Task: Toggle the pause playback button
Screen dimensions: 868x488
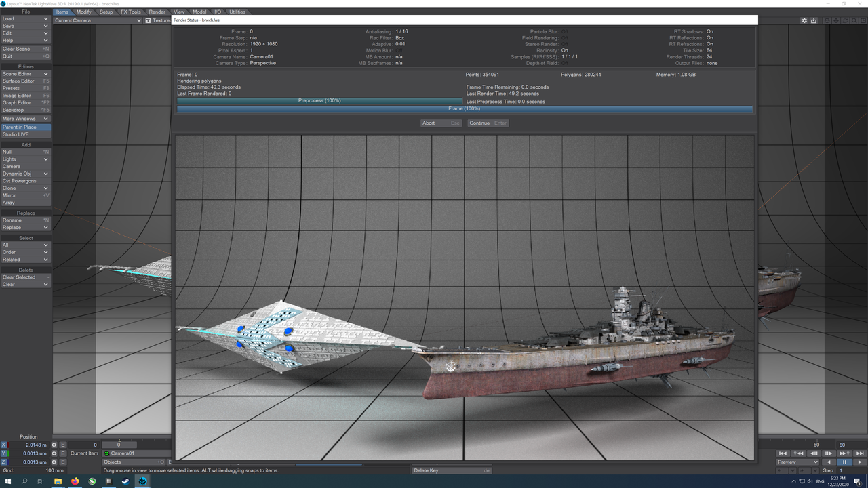Action: (844, 462)
